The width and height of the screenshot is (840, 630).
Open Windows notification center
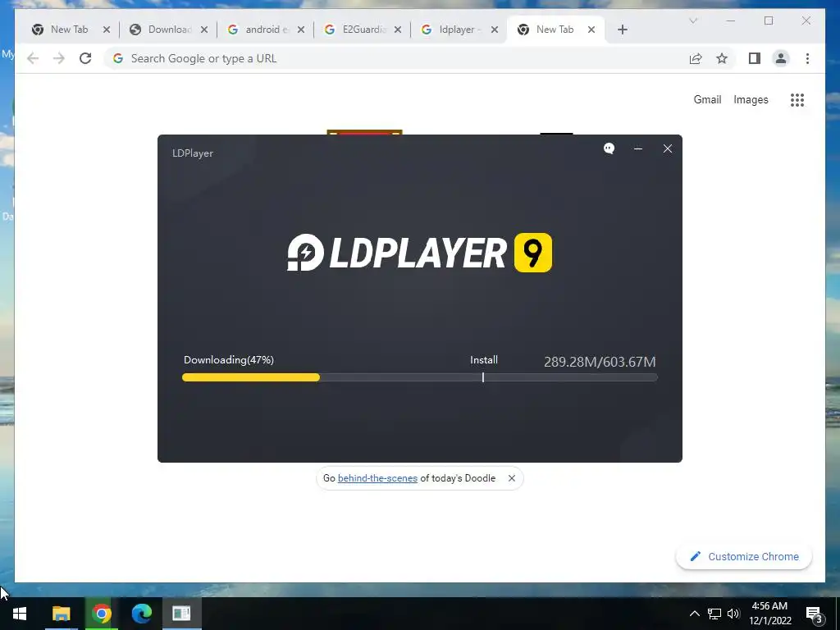click(x=814, y=614)
